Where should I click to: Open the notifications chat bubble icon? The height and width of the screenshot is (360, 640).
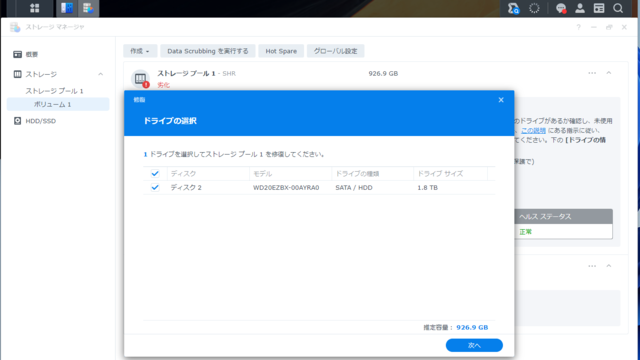(x=561, y=8)
